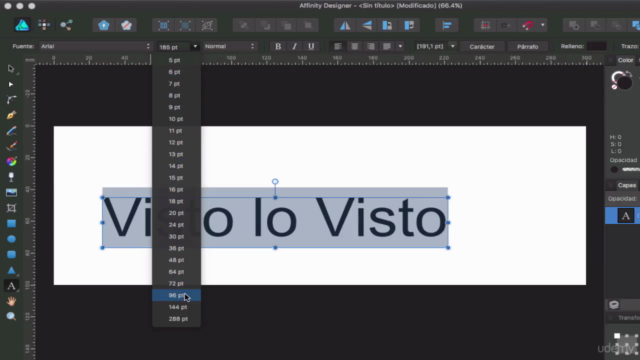Select the Place Image tool
Viewport: 640px width, 360px height.
click(x=11, y=193)
